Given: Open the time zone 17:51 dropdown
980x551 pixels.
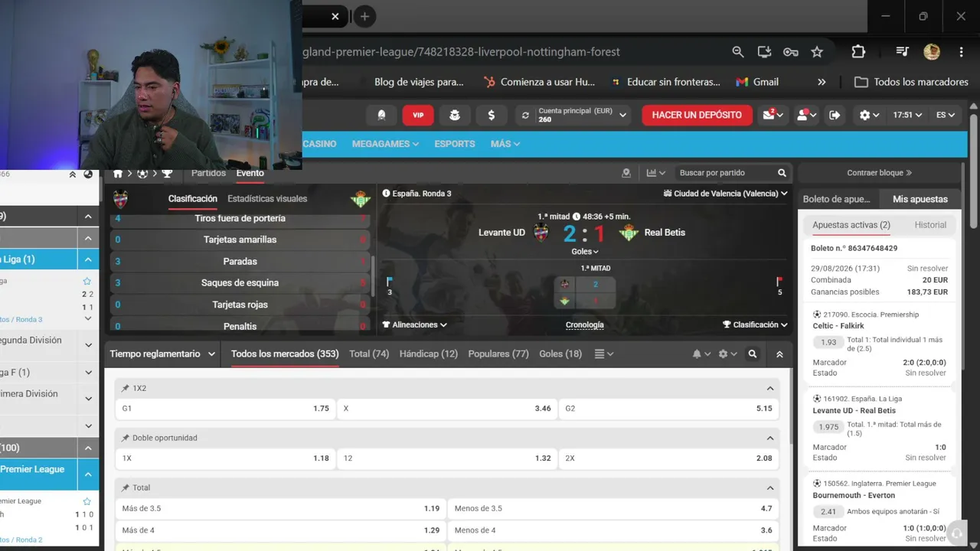Looking at the screenshot, I should 907,115.
